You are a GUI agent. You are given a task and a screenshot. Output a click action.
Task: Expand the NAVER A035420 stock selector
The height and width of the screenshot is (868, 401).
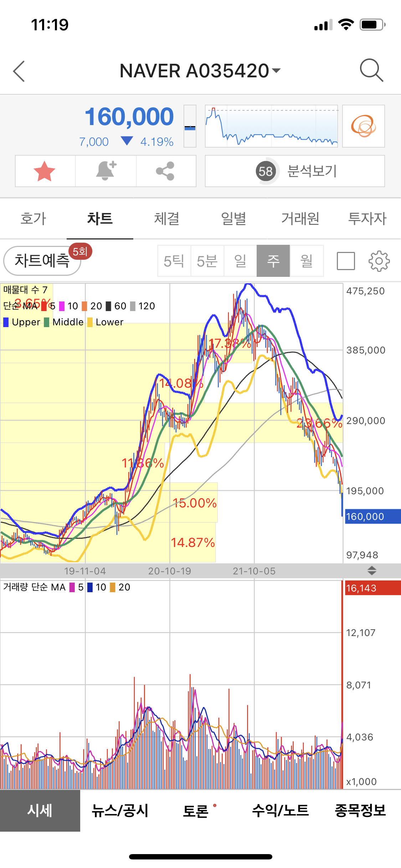click(200, 71)
